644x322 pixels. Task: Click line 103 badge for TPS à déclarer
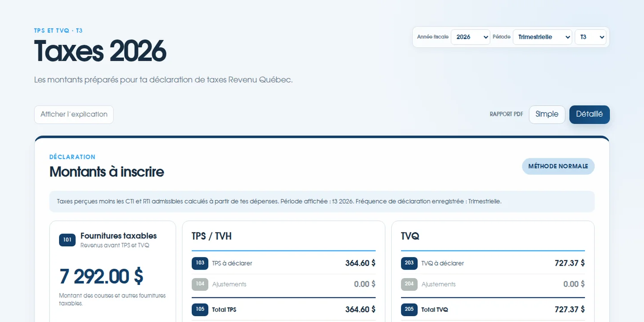[200, 263]
